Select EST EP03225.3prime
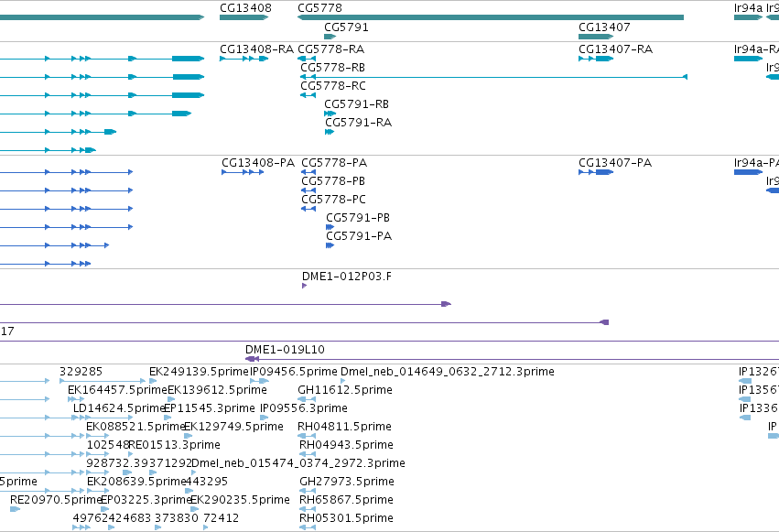 coord(146,500)
